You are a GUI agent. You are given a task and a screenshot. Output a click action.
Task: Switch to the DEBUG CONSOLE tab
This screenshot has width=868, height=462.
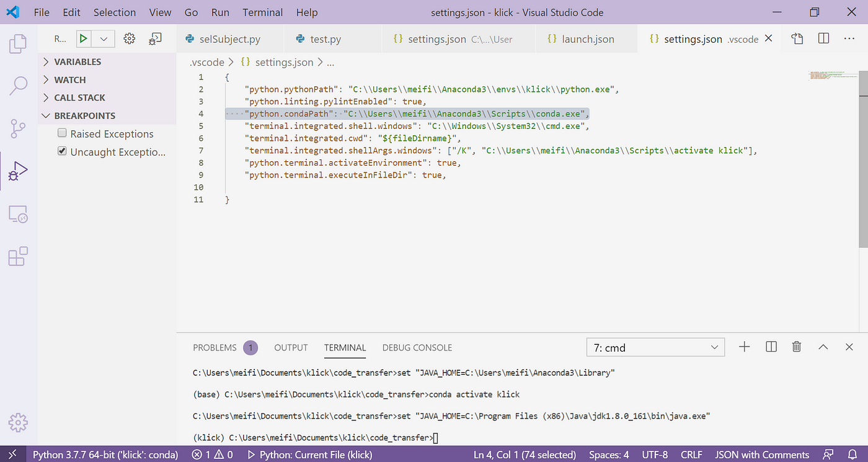(417, 347)
